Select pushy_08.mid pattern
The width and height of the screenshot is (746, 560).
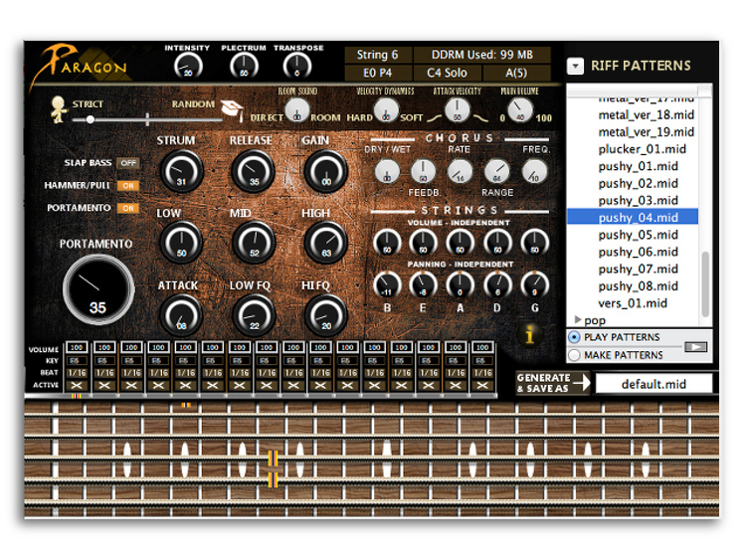638,285
